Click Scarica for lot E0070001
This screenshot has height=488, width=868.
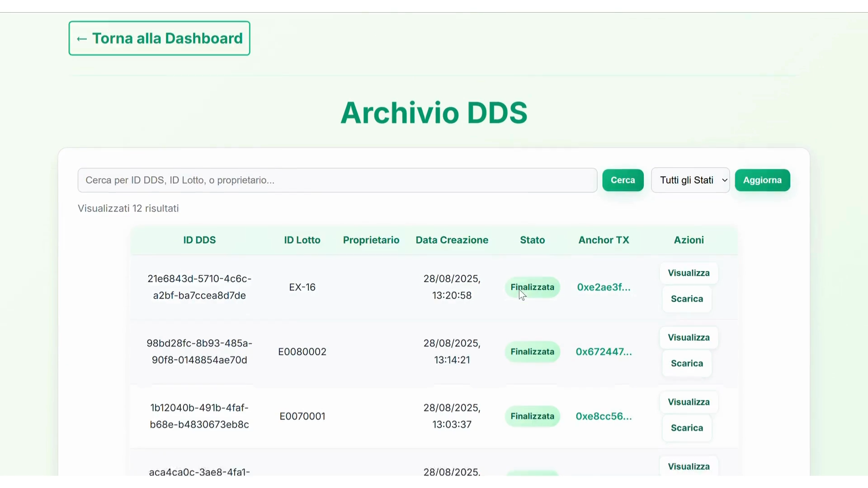pos(687,428)
